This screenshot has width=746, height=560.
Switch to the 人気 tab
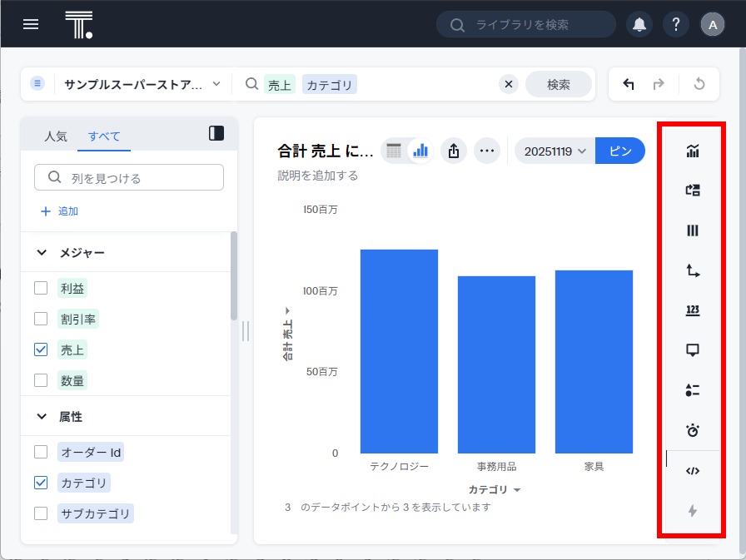tap(56, 136)
